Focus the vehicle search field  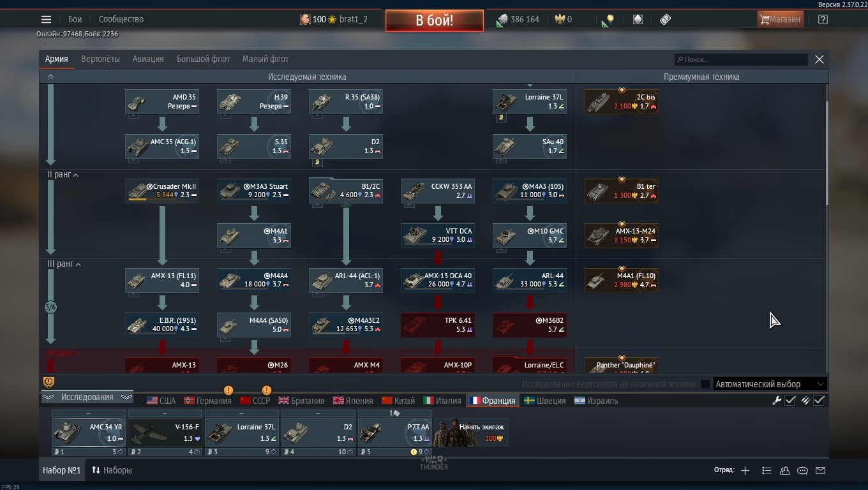click(x=740, y=59)
